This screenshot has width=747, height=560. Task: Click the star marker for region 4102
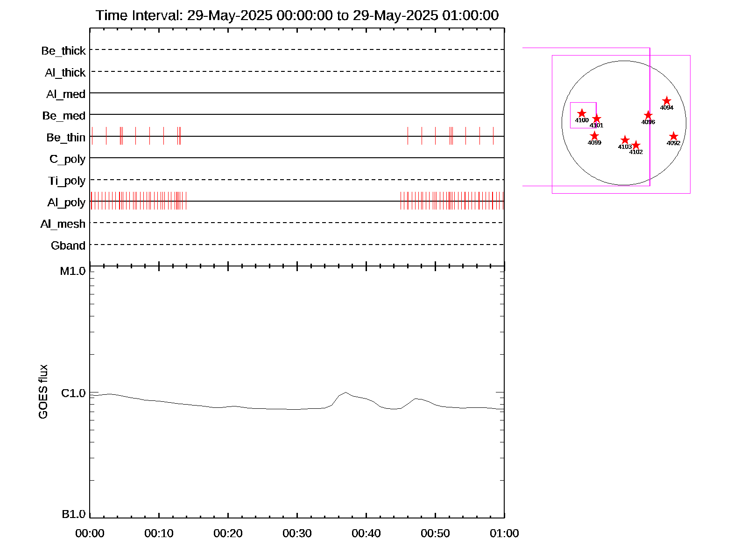click(636, 145)
